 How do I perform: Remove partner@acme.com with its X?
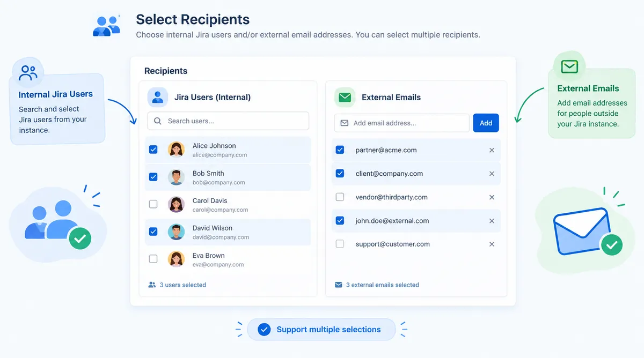pyautogui.click(x=492, y=151)
